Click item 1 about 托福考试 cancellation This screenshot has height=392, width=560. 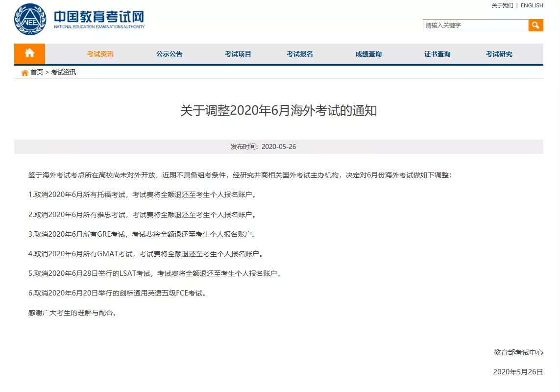pyautogui.click(x=142, y=195)
